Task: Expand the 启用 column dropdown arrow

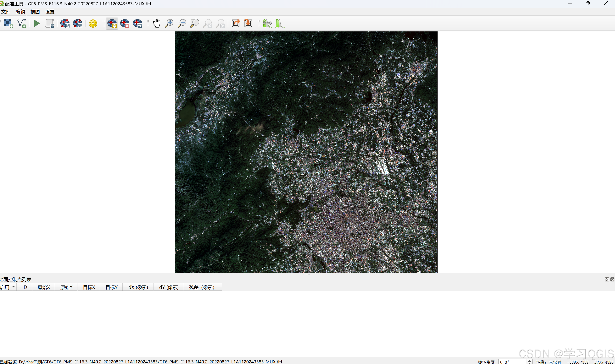Action: [x=14, y=287]
